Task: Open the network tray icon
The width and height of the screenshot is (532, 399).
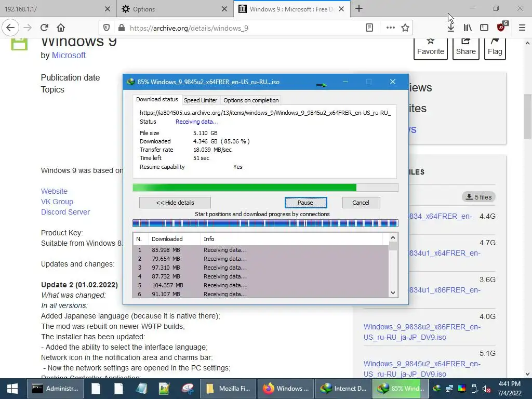Action: click(449, 389)
